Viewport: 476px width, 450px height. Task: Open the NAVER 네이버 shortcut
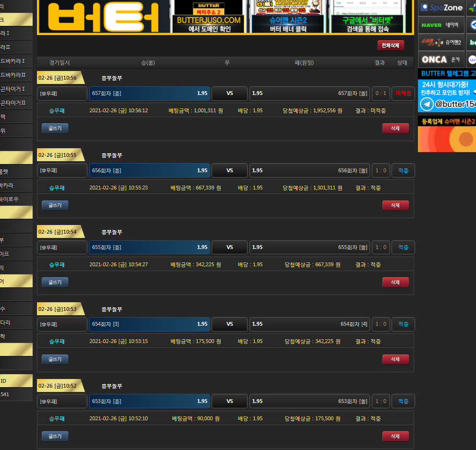[441, 25]
